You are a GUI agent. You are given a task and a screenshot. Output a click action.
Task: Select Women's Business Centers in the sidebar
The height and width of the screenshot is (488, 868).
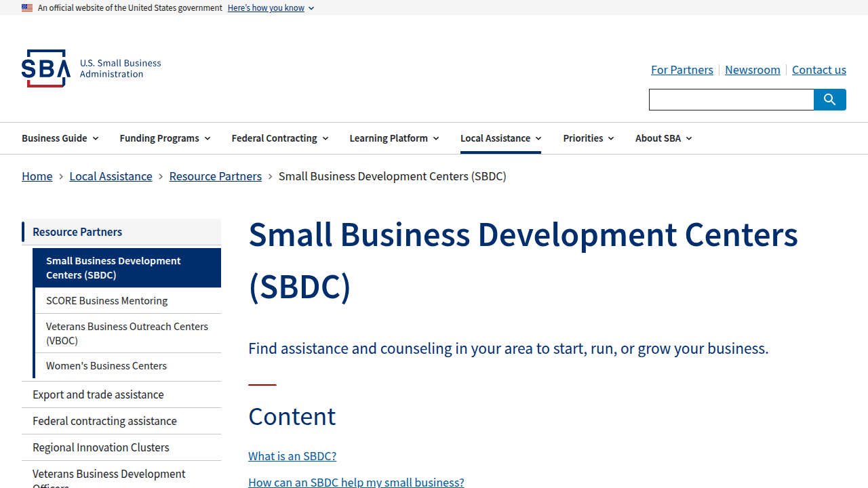[x=106, y=365]
